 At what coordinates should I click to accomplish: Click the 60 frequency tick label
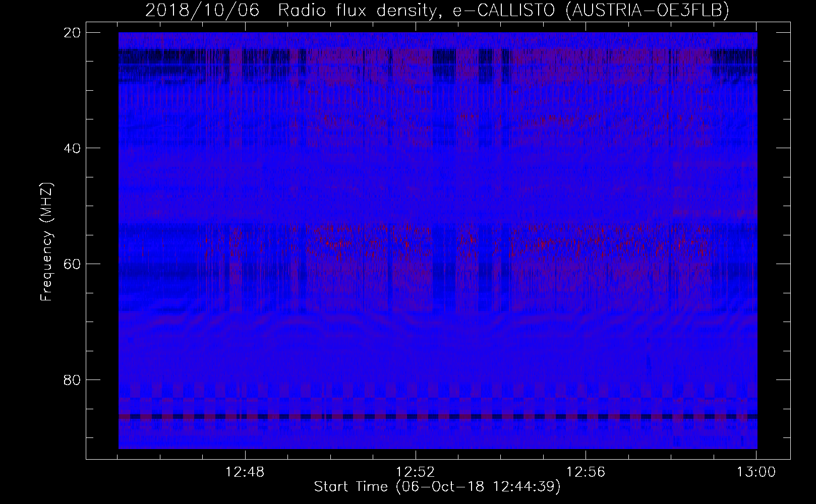(72, 264)
